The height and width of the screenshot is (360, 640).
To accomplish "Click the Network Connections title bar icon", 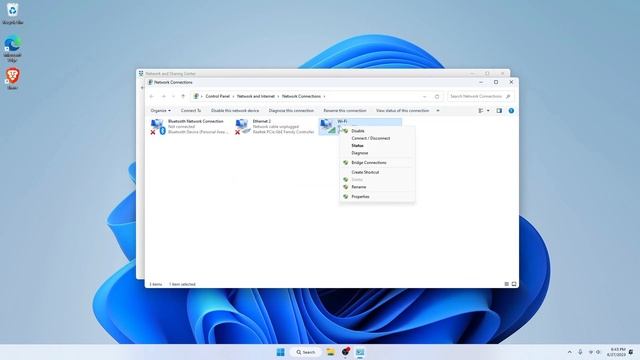I will pyautogui.click(x=150, y=82).
